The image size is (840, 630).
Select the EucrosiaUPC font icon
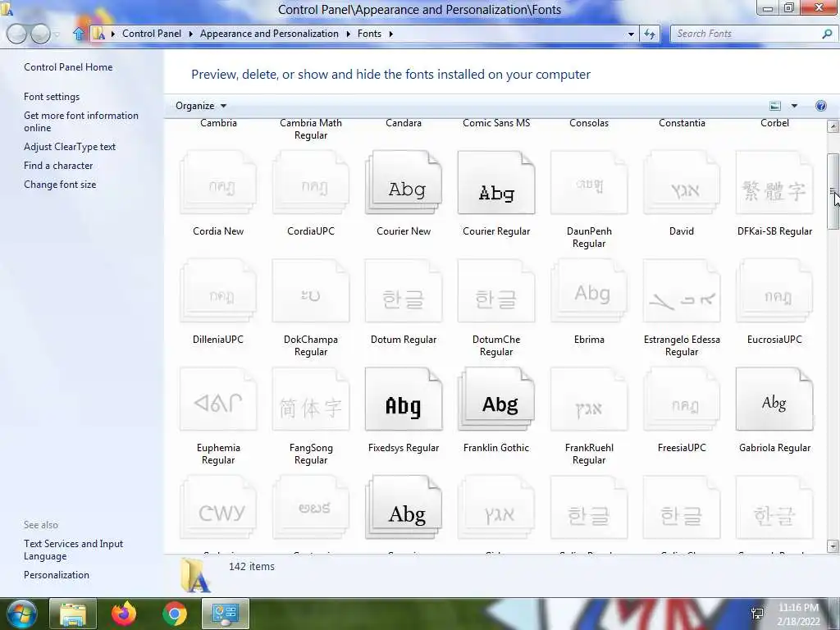click(x=774, y=291)
